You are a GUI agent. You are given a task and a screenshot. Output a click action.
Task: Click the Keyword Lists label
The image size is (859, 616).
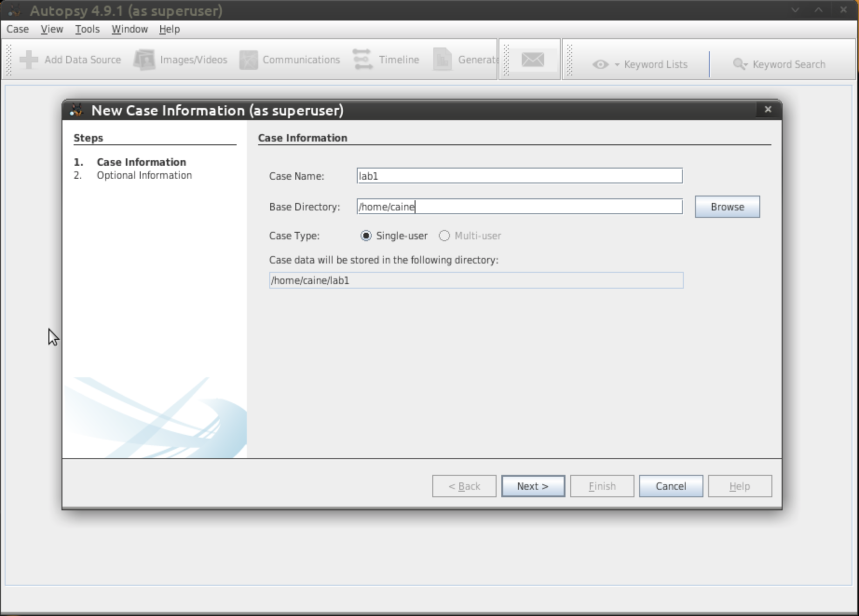point(655,64)
